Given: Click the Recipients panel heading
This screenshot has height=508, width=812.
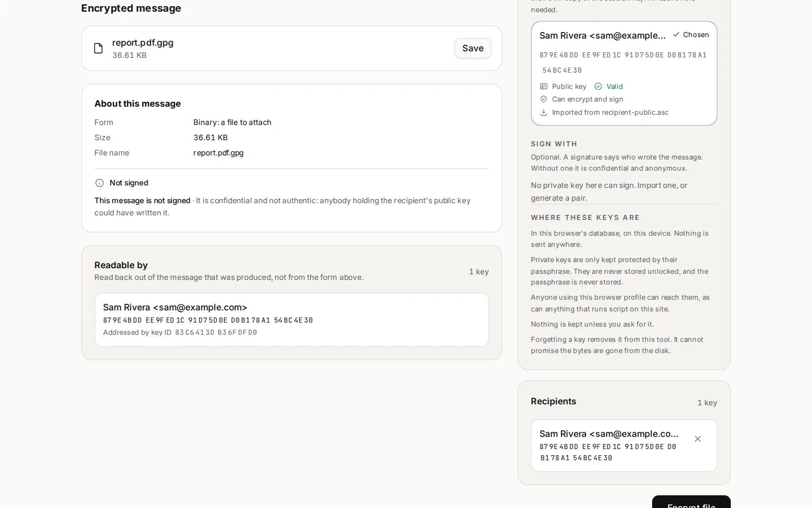Looking at the screenshot, I should (553, 401).
